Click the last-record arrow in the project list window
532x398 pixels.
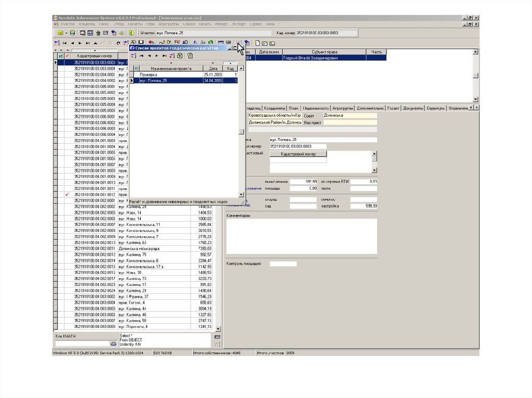pyautogui.click(x=164, y=56)
